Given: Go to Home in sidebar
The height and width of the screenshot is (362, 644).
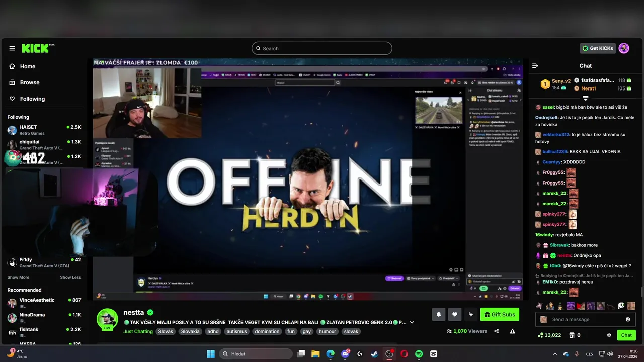Looking at the screenshot, I should pyautogui.click(x=22, y=66).
